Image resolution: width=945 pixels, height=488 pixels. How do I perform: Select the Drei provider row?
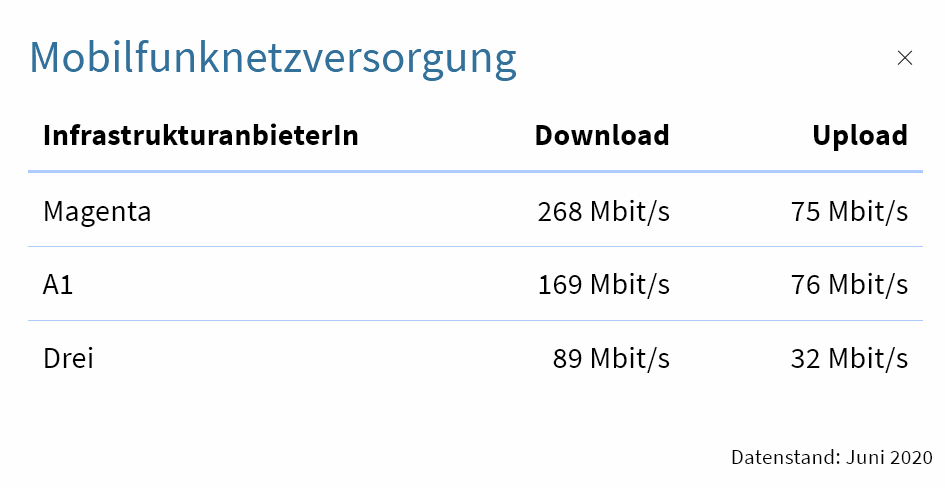pos(68,358)
